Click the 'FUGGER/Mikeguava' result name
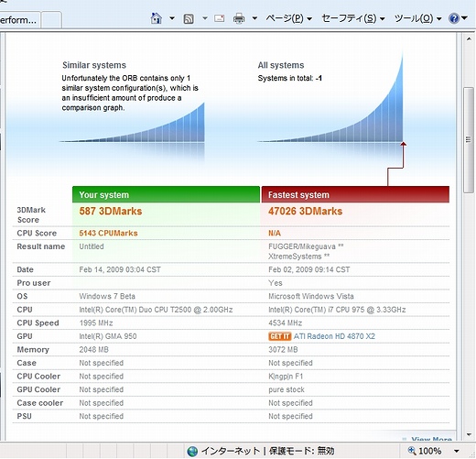476x459 pixels. 306,246
